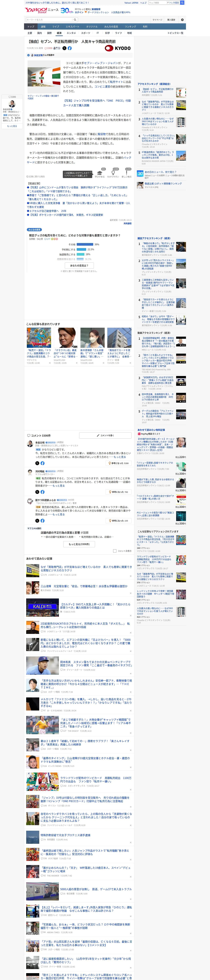Open the ランキング navigation tab
210x980 pixels.
pos(130,27)
